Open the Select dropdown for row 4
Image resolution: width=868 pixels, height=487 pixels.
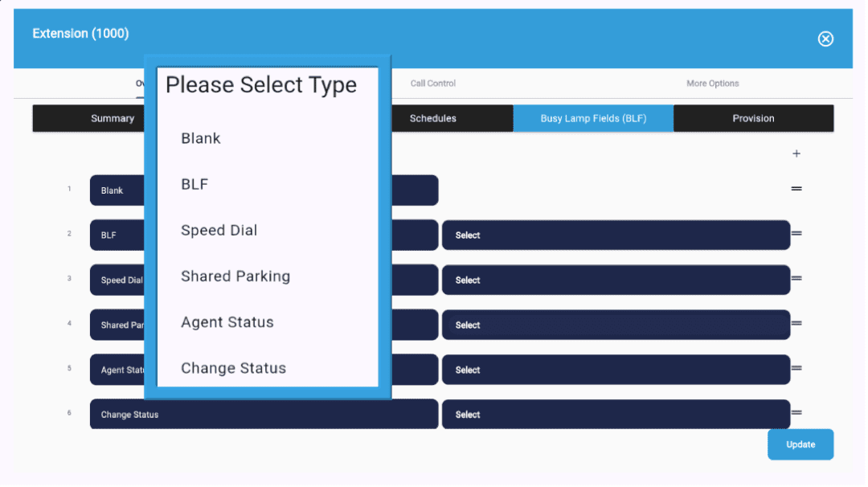[616, 325]
